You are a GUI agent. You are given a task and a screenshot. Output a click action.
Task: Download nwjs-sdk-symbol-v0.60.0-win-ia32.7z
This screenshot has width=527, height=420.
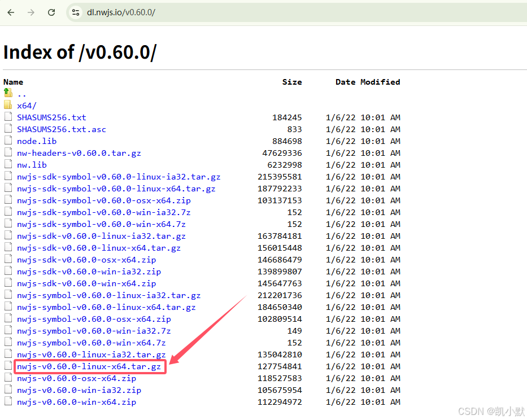point(104,212)
